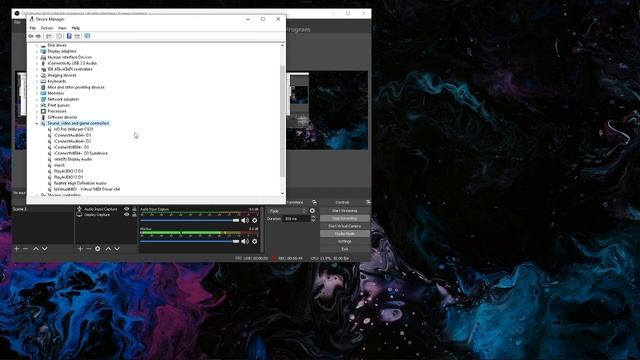The height and width of the screenshot is (360, 640).
Task: Select teVirtualMIDI Virtual MIDI Driver entry
Action: tap(87, 189)
